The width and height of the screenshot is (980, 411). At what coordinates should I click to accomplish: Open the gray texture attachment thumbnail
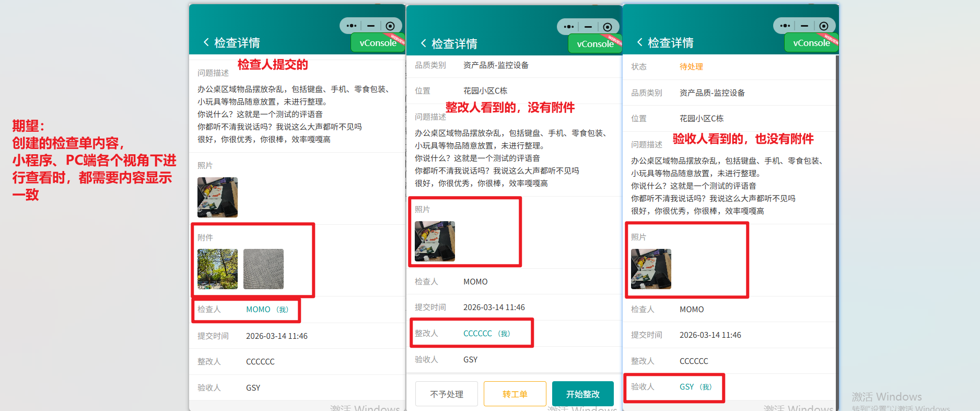(263, 269)
